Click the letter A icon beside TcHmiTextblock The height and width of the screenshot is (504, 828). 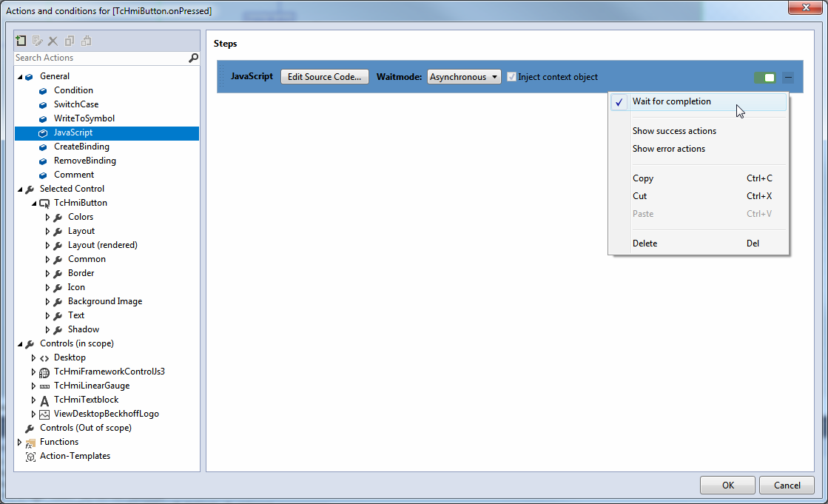pos(44,400)
